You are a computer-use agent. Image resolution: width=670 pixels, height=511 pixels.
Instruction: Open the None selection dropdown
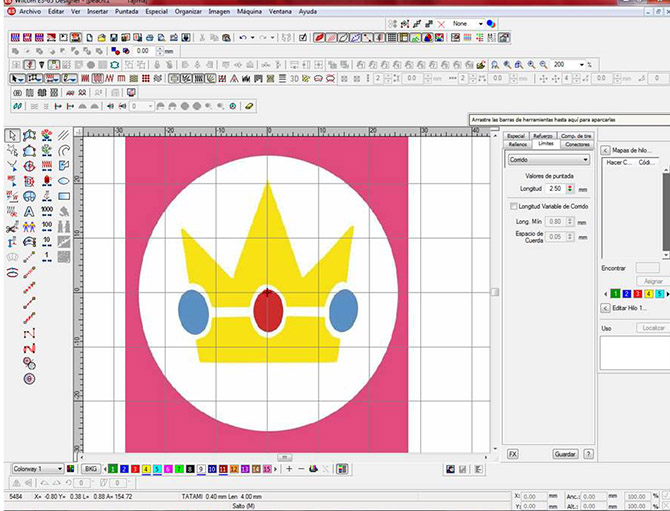coord(481,24)
